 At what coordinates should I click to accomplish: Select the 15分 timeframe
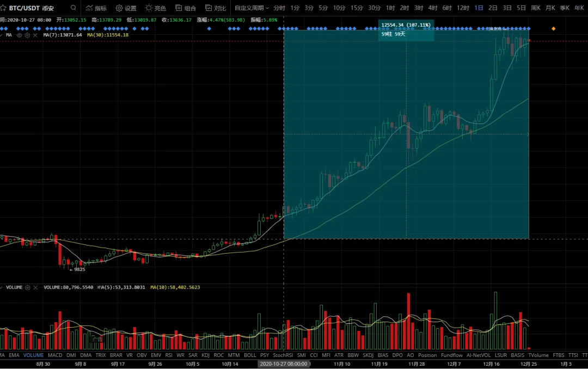357,8
